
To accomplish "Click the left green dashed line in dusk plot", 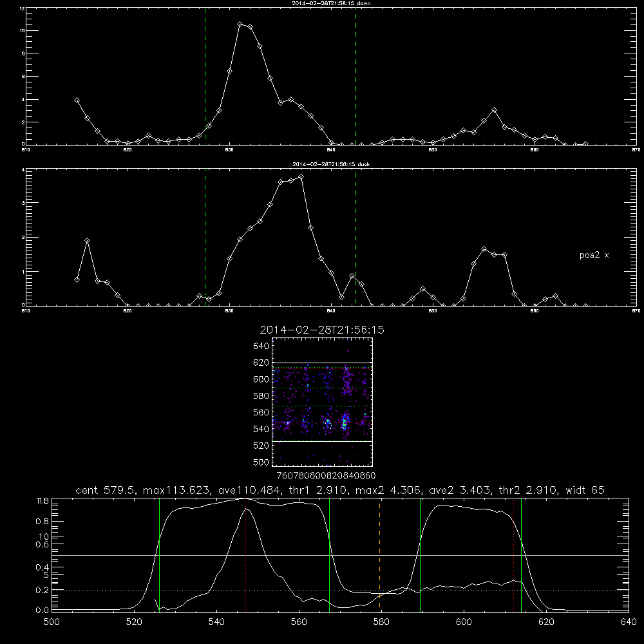I will [x=205, y=237].
